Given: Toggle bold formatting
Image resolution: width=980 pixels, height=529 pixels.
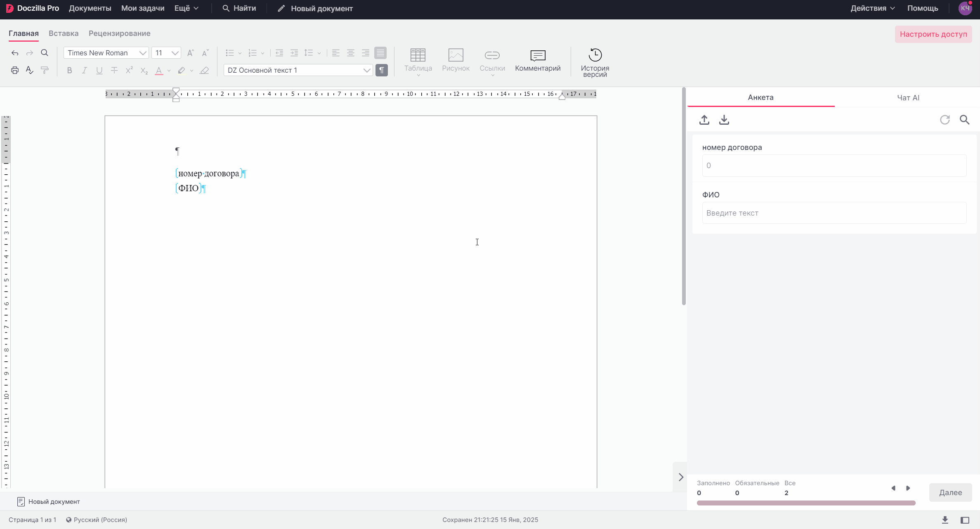Looking at the screenshot, I should 69,71.
